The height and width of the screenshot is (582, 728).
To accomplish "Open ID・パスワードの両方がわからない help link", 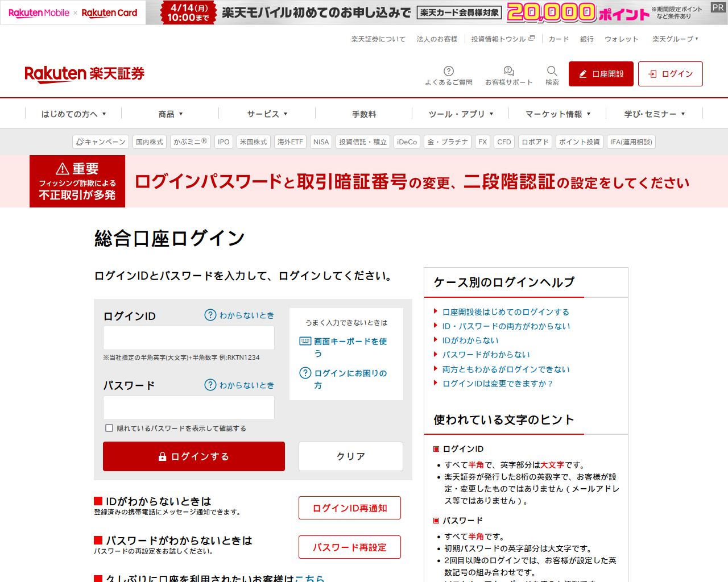I will (506, 326).
